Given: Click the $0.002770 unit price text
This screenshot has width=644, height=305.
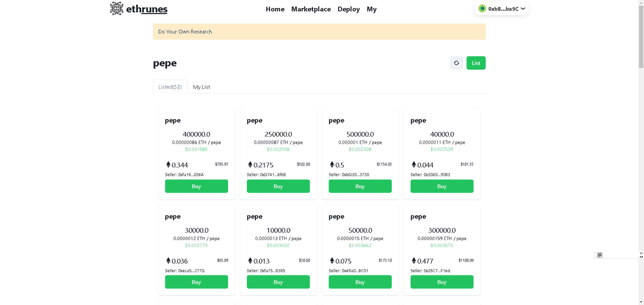Looking at the screenshot, I should click(x=196, y=246).
